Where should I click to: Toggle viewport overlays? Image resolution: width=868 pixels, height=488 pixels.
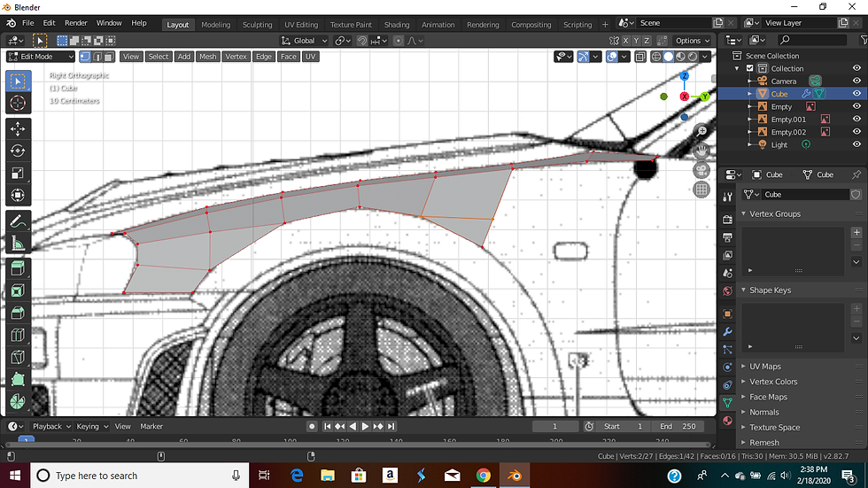click(x=612, y=57)
